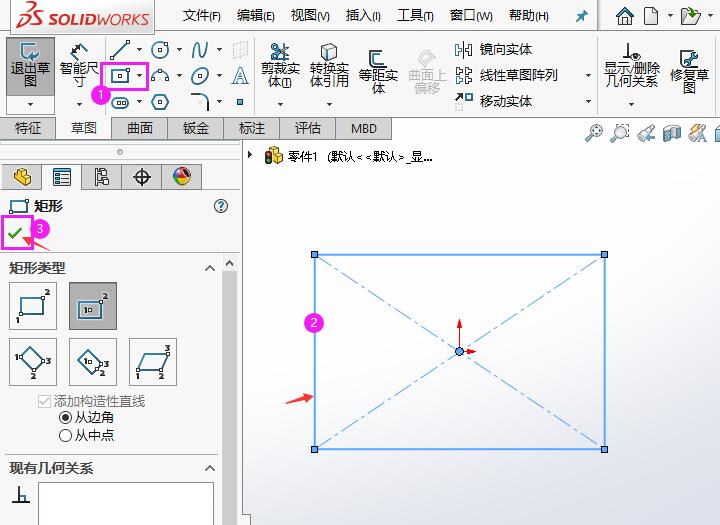Click the Previous View icon
The image size is (720, 525).
pos(646,133)
